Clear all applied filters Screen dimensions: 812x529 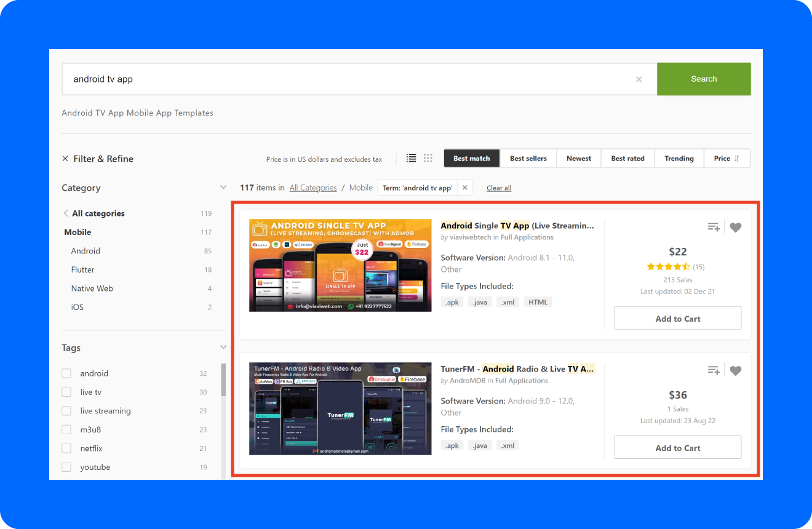[499, 188]
